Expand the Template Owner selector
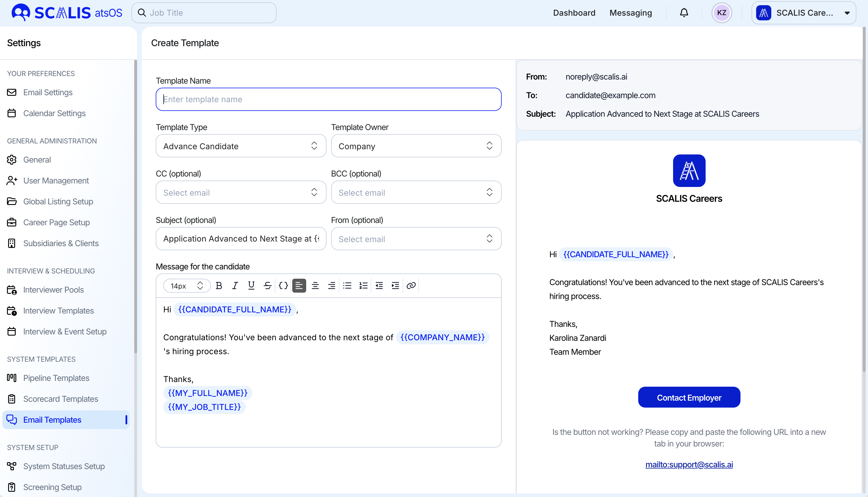This screenshot has width=868, height=497. click(416, 146)
